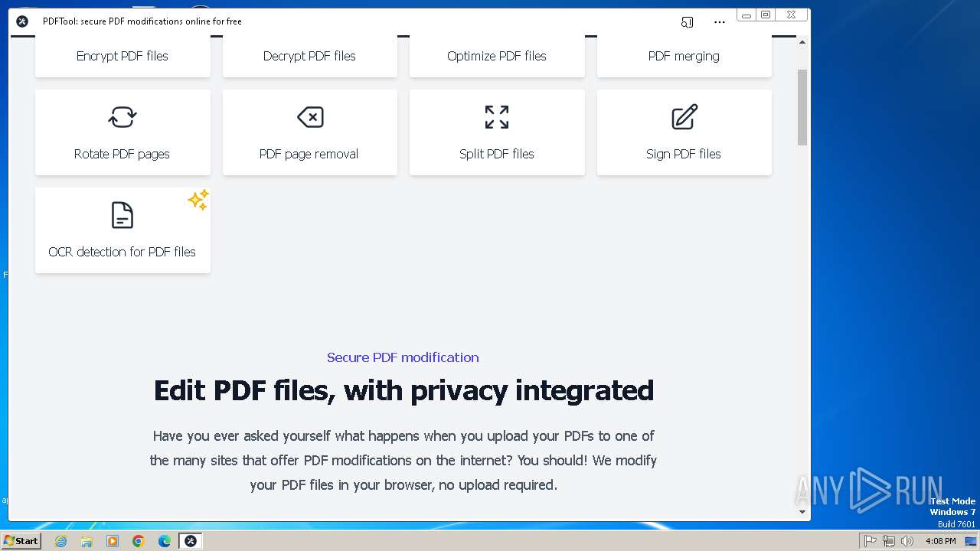Screen dimensions: 980x551
Task: Open the Rotate PDF pages rotate icon
Action: click(x=122, y=117)
